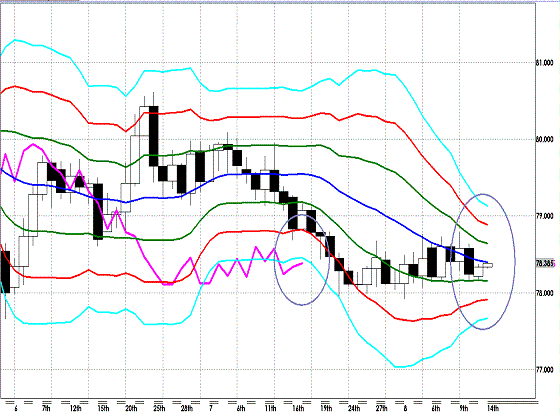Click month marker 7 on date axis
The height and width of the screenshot is (414, 560).
[211, 408]
